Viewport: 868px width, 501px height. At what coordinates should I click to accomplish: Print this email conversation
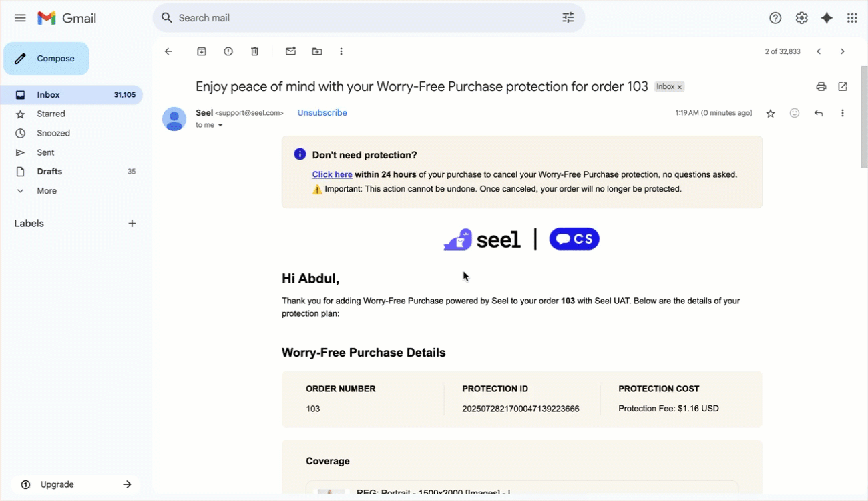coord(821,86)
